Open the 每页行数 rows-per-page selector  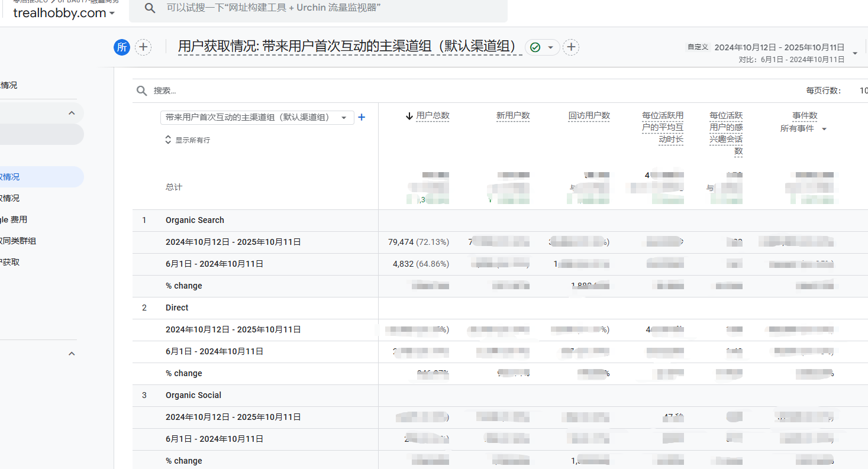pyautogui.click(x=863, y=90)
